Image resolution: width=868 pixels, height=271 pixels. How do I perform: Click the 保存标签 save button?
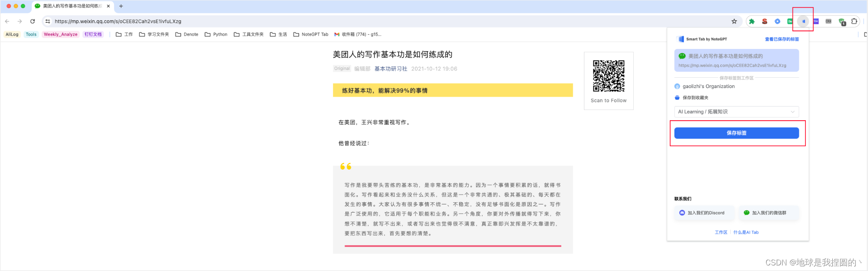coord(737,133)
